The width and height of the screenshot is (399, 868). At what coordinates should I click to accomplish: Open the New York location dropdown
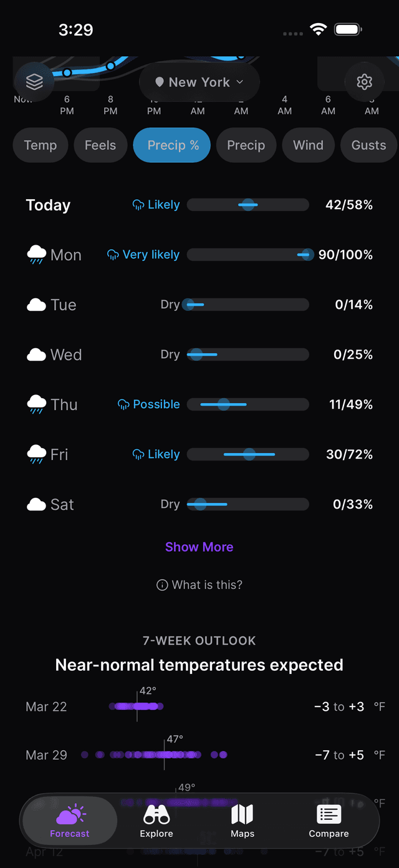point(199,82)
